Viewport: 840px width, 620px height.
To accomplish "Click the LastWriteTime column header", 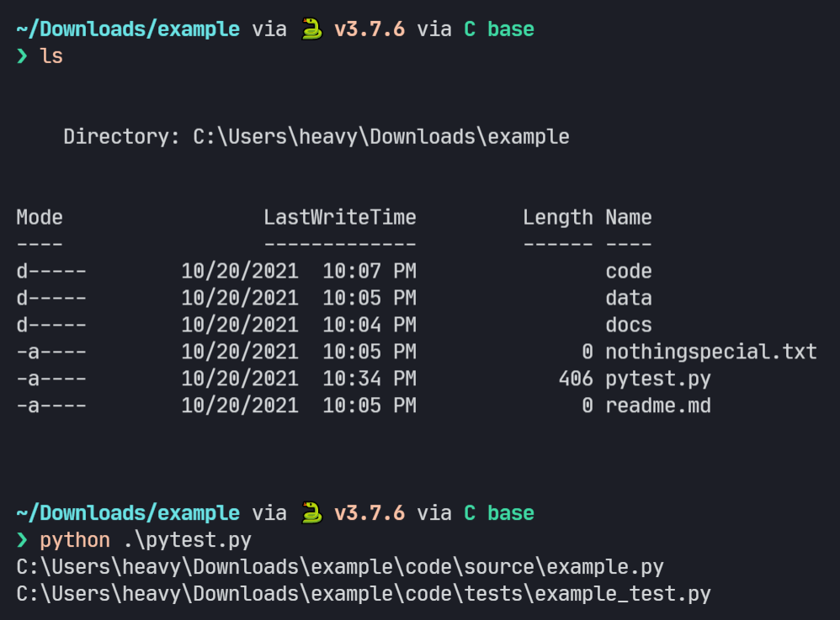I will tap(340, 217).
